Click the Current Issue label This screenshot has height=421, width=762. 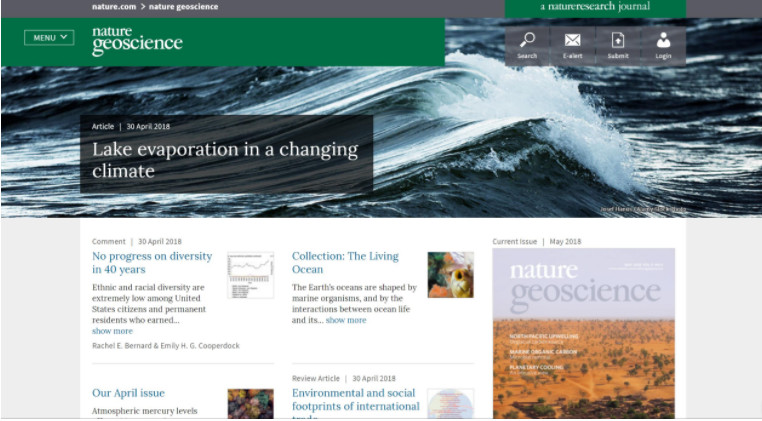click(515, 242)
